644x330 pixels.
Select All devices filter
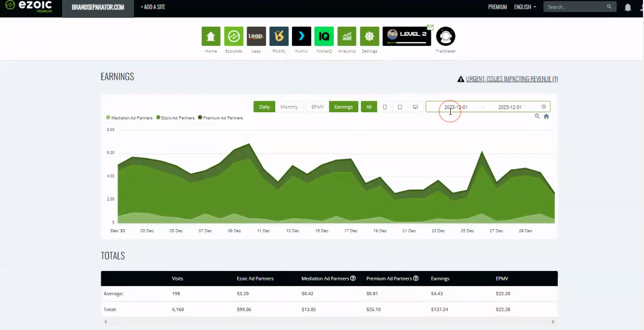369,107
